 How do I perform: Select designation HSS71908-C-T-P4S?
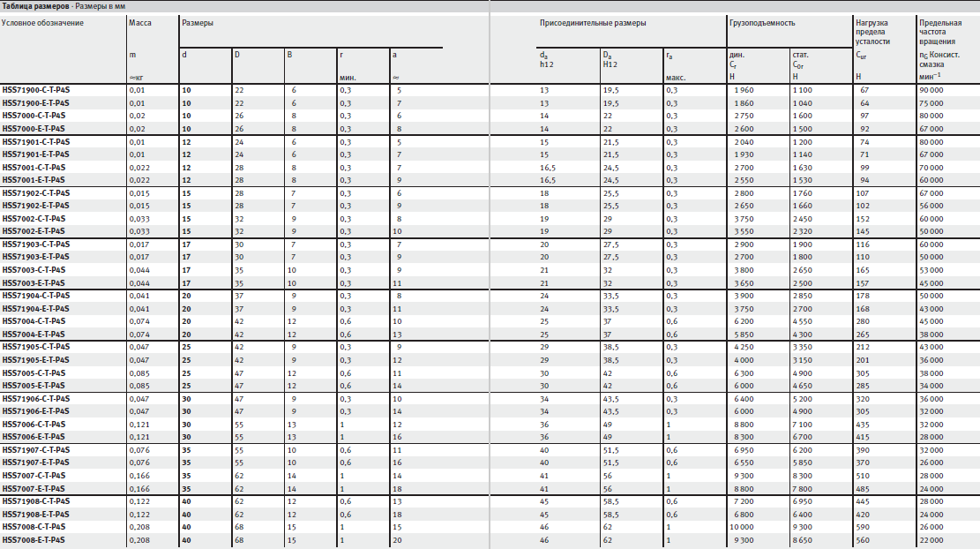[36, 501]
